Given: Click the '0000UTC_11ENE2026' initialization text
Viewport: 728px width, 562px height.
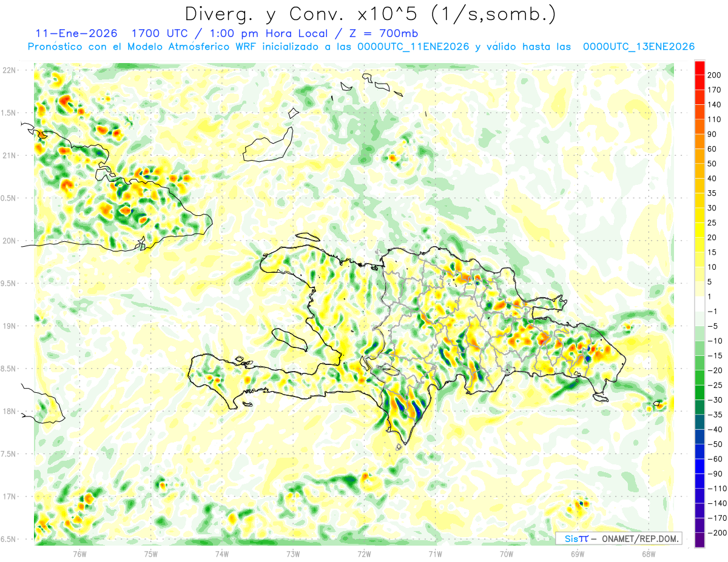Looking at the screenshot, I should pos(413,47).
